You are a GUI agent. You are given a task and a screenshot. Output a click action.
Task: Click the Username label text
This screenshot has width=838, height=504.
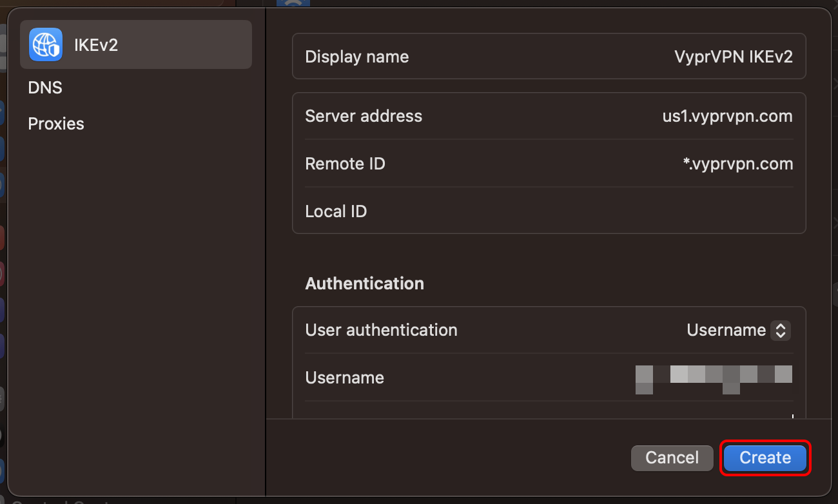345,378
